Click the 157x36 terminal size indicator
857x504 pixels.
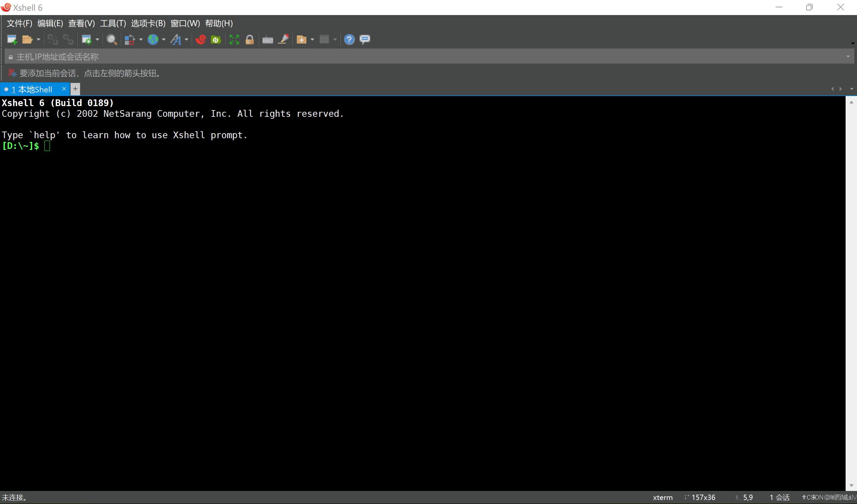(x=703, y=498)
